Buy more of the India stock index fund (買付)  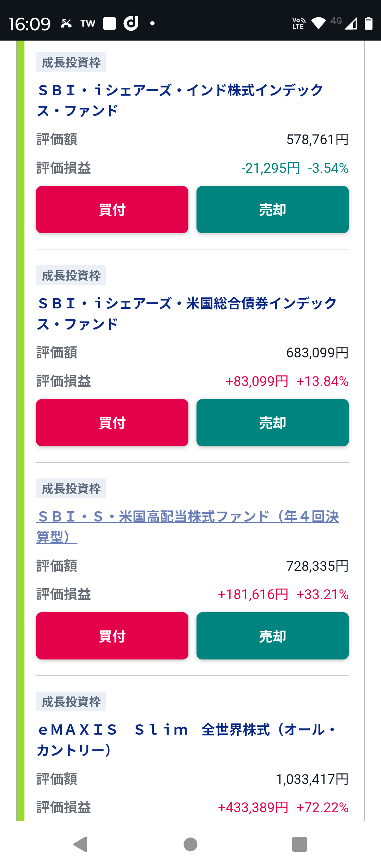[112, 210]
